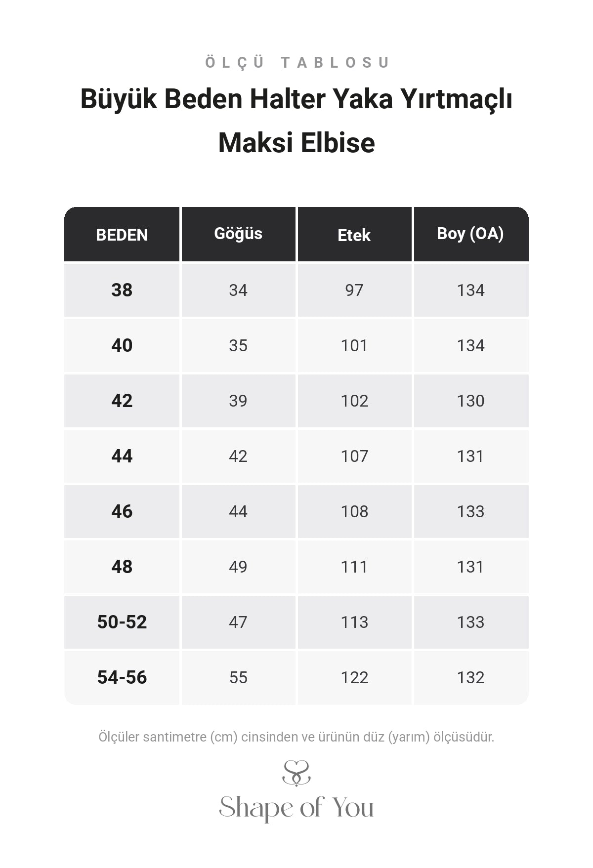Click the Göğüs value 55 cell
Screen dimensions: 593x868
coord(238,677)
